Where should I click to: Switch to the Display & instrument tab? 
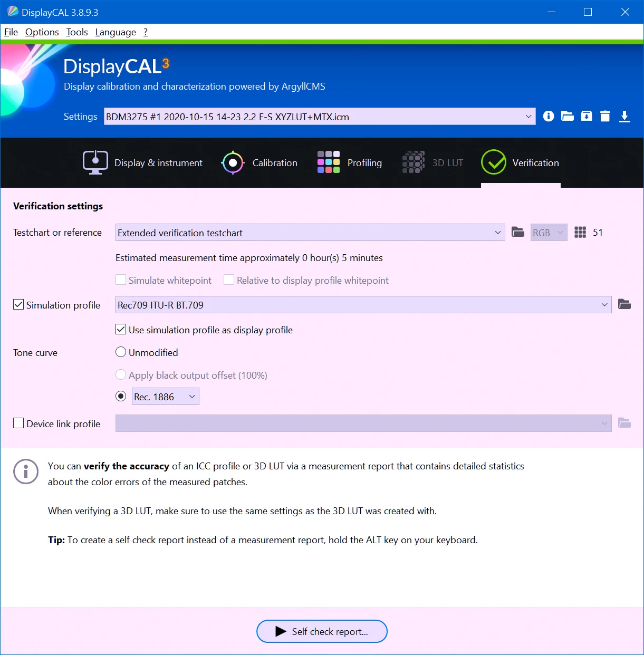pyautogui.click(x=143, y=162)
